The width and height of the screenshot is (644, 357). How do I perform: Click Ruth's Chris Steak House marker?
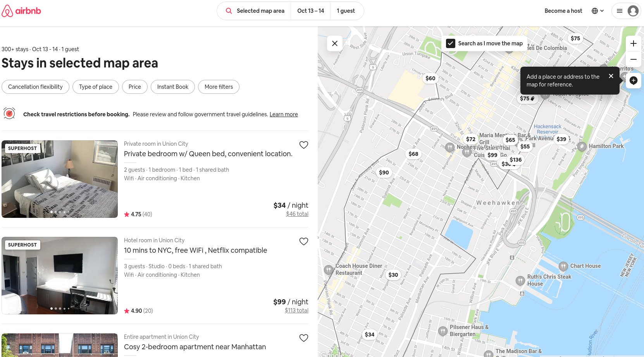tap(520, 281)
